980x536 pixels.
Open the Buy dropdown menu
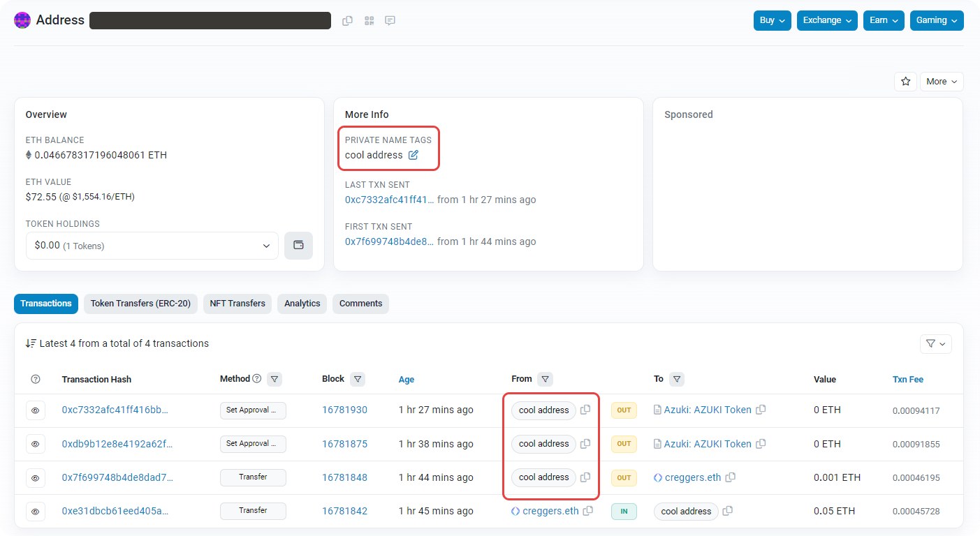(x=772, y=20)
